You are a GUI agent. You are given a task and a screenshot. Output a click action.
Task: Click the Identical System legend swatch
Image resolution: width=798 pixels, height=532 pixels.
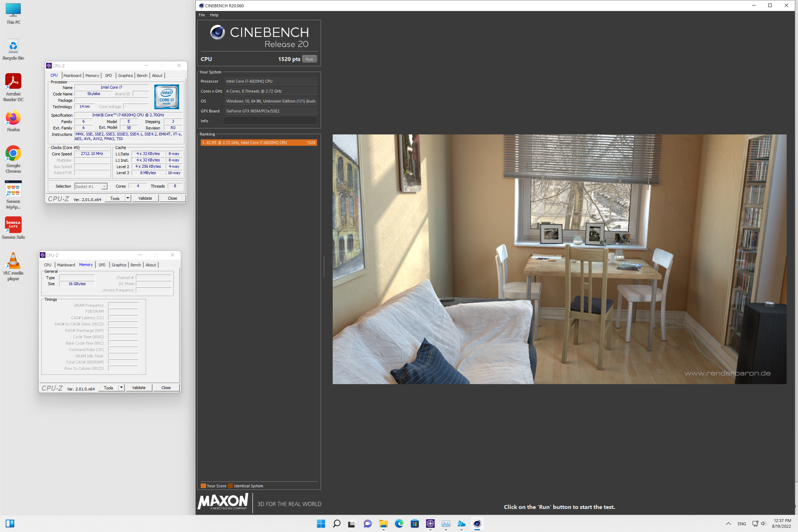click(x=230, y=486)
